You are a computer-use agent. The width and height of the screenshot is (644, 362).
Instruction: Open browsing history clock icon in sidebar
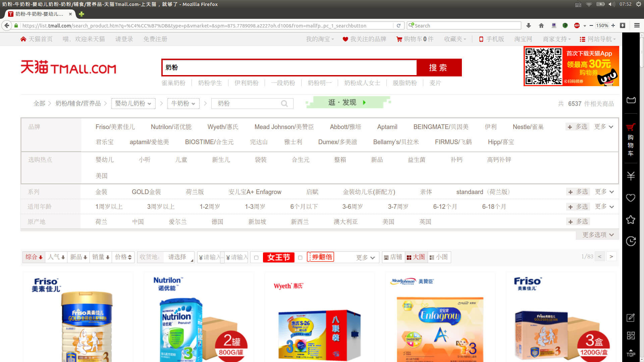tap(631, 241)
